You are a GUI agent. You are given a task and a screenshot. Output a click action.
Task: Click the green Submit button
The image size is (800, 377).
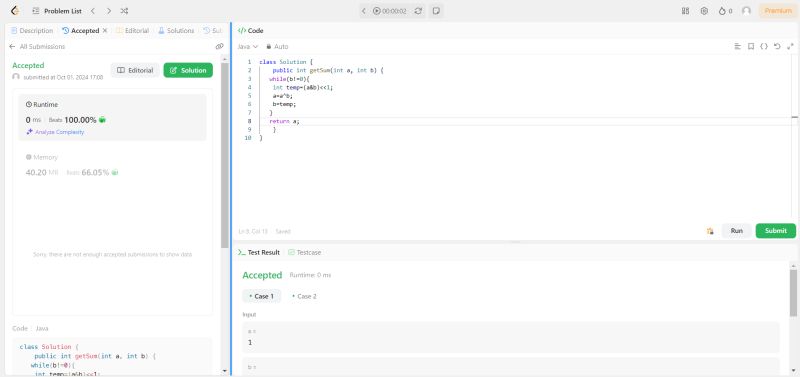pos(776,231)
